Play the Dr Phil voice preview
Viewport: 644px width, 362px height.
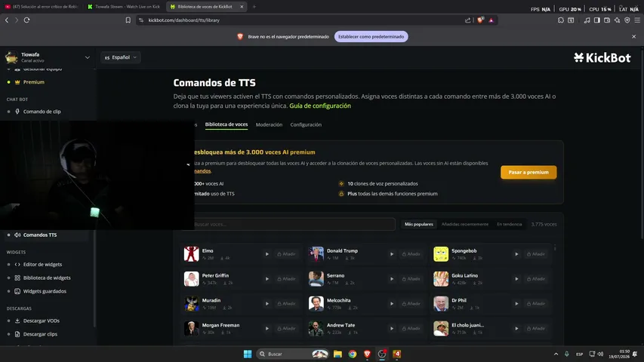coord(516,304)
